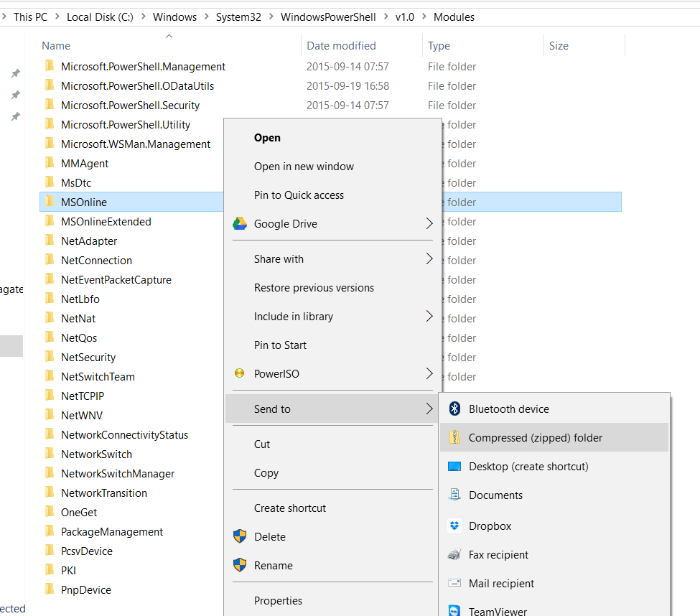Image resolution: width=700 pixels, height=616 pixels.
Task: Sort files by the Name column header
Action: [x=56, y=45]
